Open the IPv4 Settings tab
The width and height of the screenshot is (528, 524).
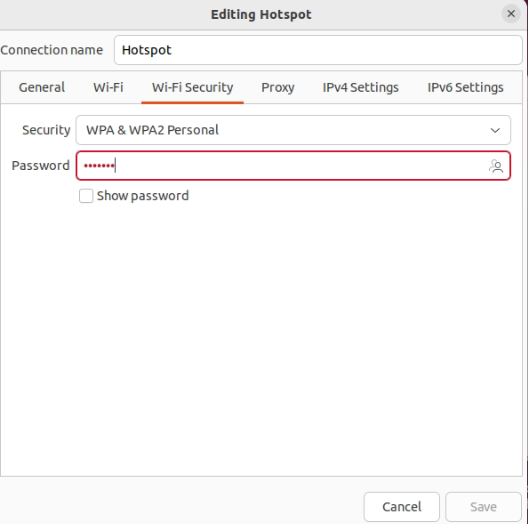click(361, 88)
